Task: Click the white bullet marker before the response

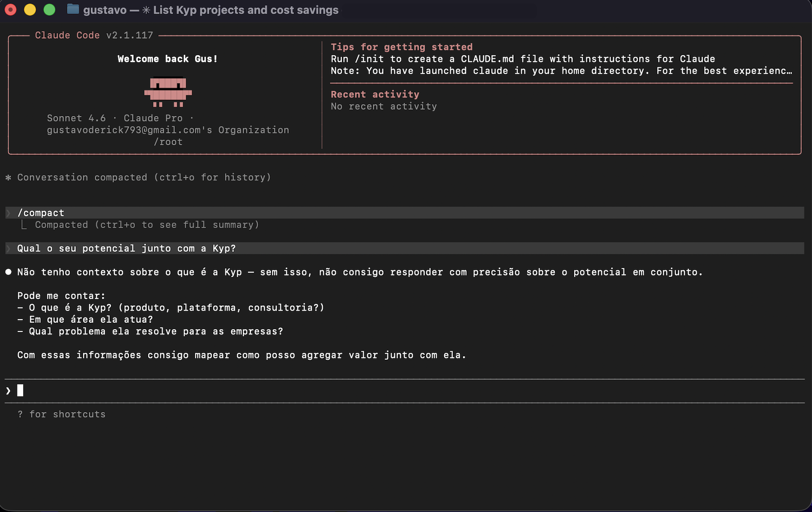Action: pyautogui.click(x=8, y=272)
